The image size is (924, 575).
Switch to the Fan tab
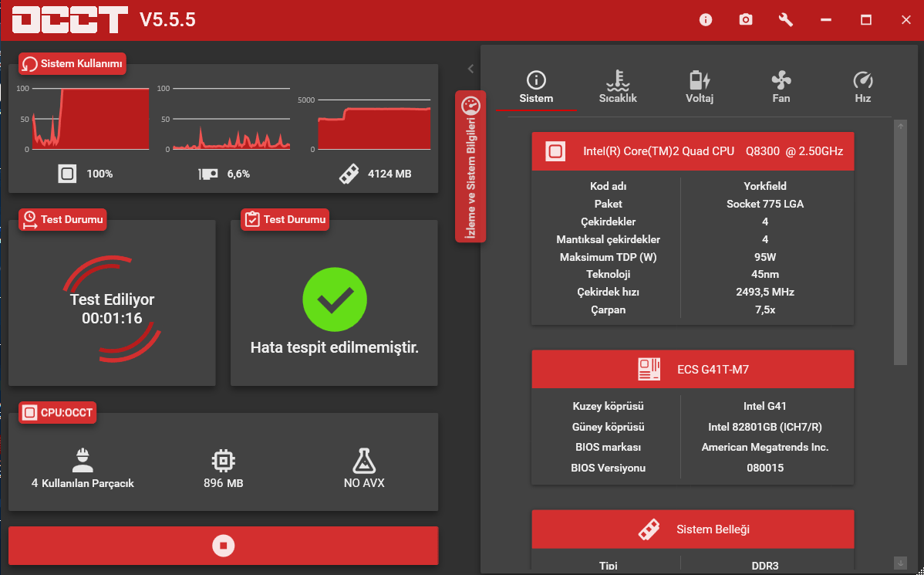781,87
